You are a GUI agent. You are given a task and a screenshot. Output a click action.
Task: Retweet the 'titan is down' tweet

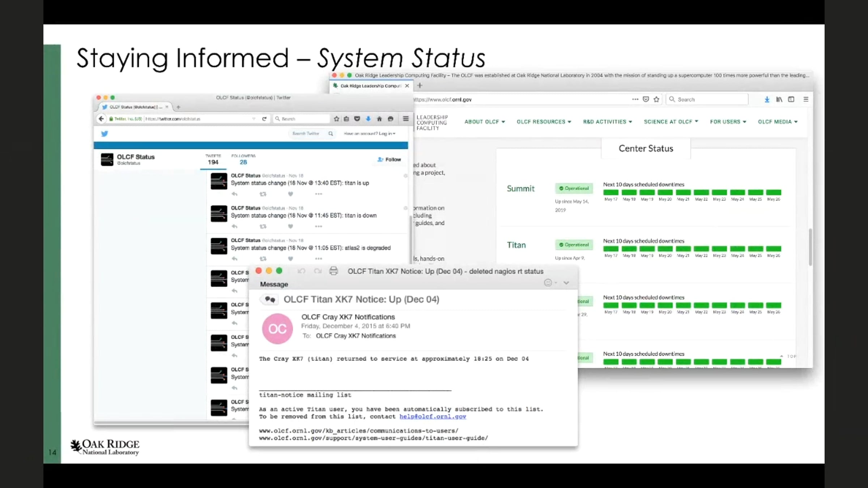(263, 227)
